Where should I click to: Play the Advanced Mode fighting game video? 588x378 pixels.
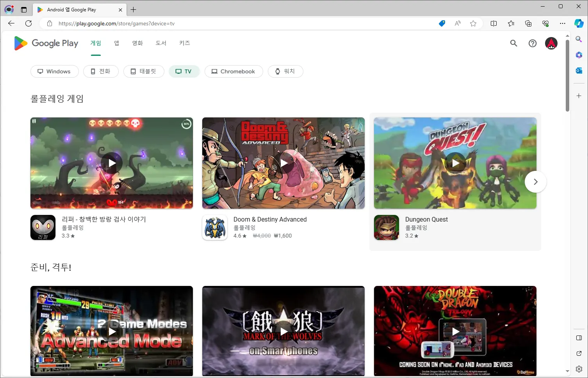[x=112, y=331]
